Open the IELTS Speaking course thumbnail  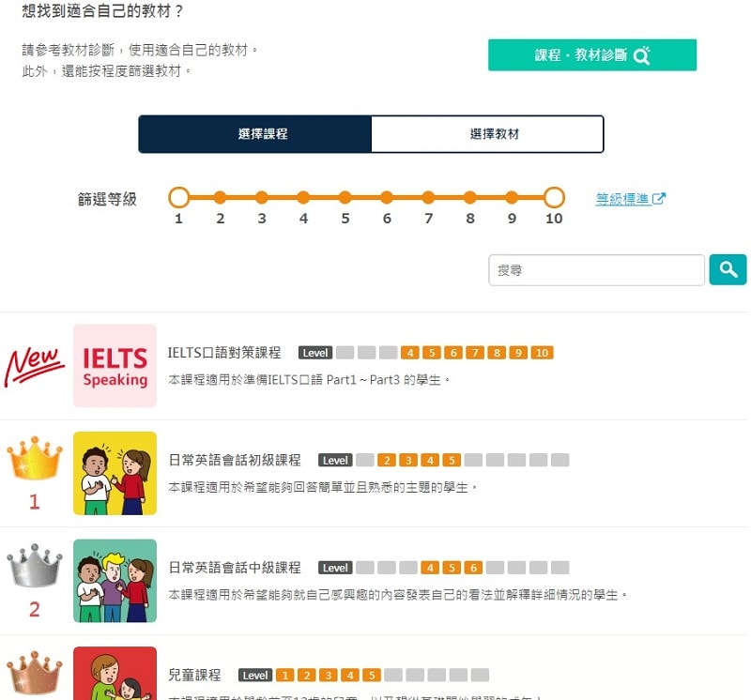[115, 365]
